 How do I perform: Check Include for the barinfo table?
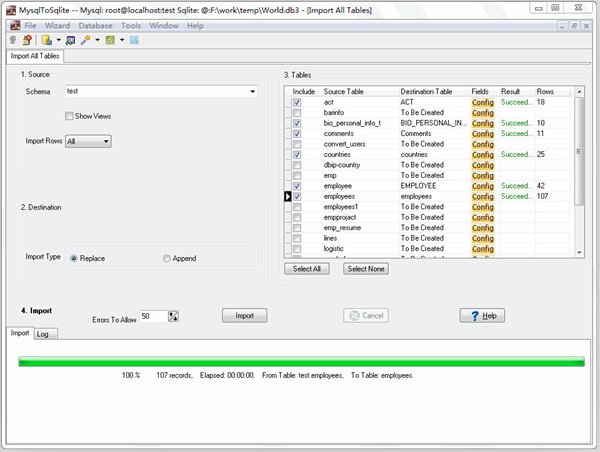pyautogui.click(x=297, y=113)
